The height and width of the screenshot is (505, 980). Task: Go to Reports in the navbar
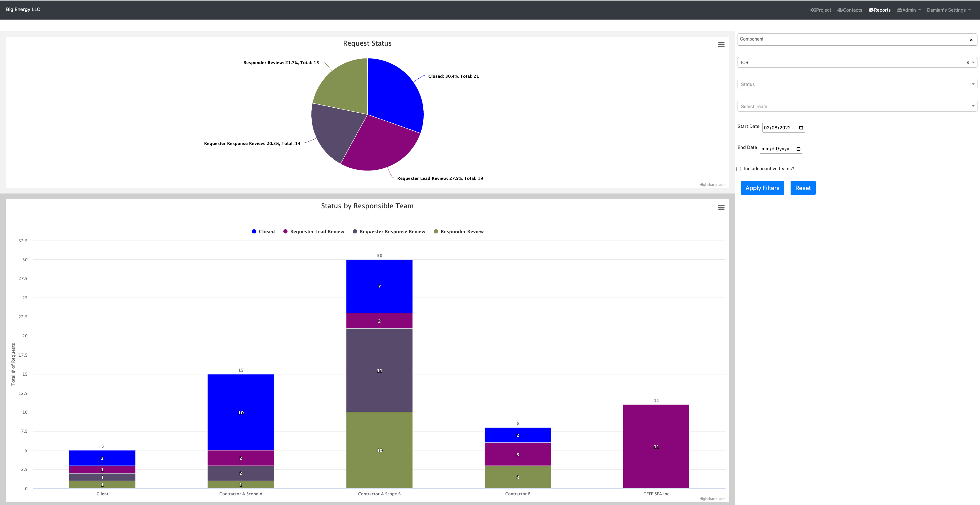(x=880, y=10)
